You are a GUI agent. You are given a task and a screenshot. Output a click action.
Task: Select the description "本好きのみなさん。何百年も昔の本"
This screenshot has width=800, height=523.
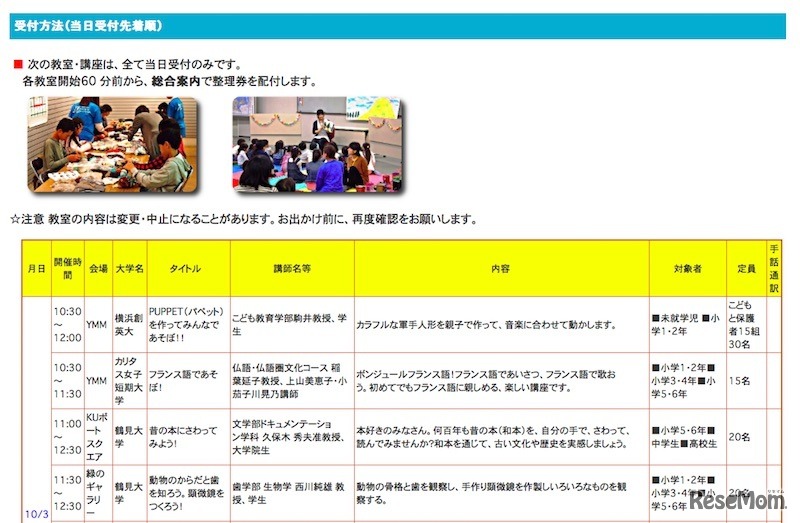[502, 437]
